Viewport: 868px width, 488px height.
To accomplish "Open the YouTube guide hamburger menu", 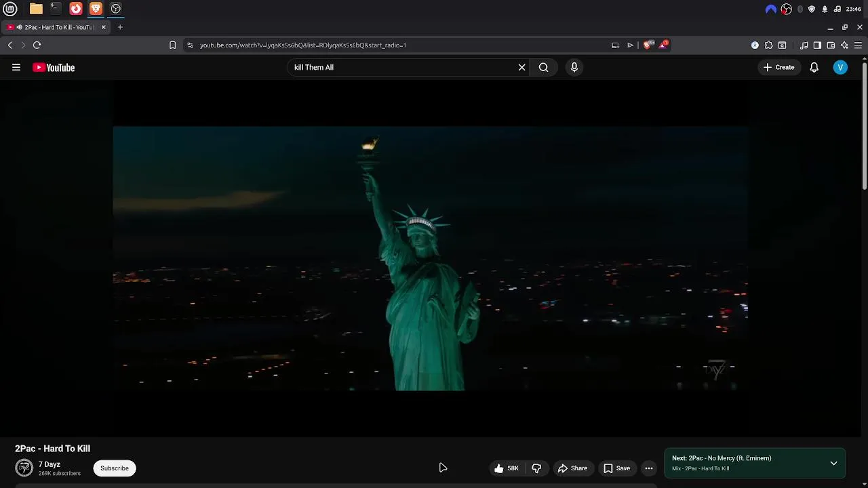I will pyautogui.click(x=16, y=67).
